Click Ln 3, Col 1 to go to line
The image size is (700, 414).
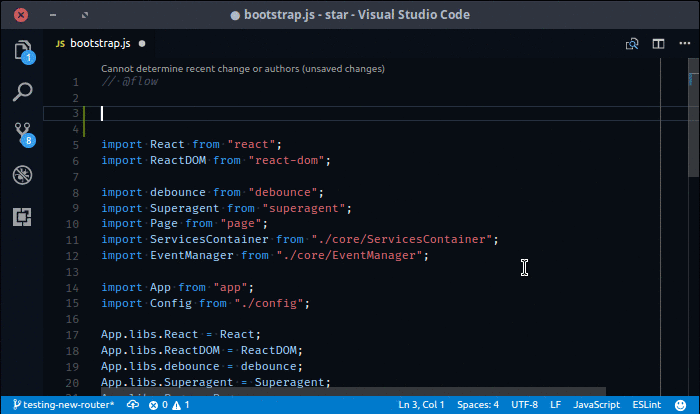[421, 405]
